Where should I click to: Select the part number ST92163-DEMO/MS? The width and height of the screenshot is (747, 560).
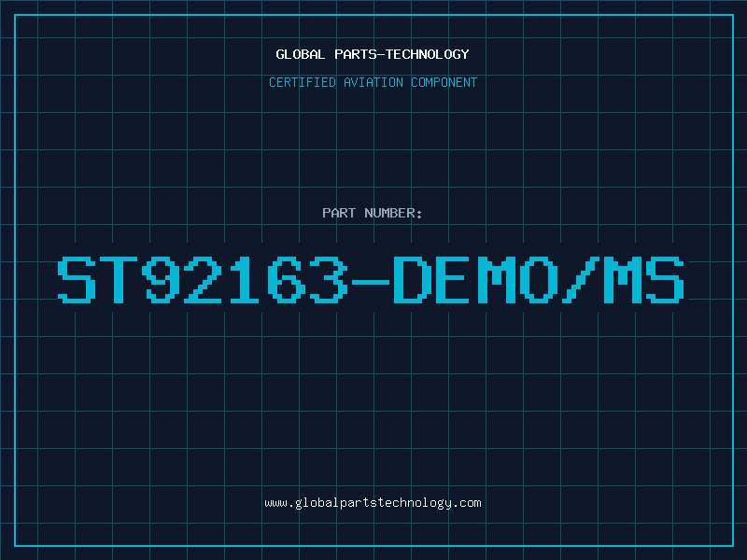pos(371,280)
